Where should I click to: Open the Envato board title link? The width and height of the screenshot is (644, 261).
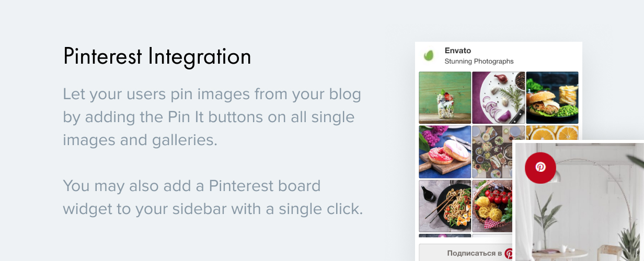[x=458, y=51]
